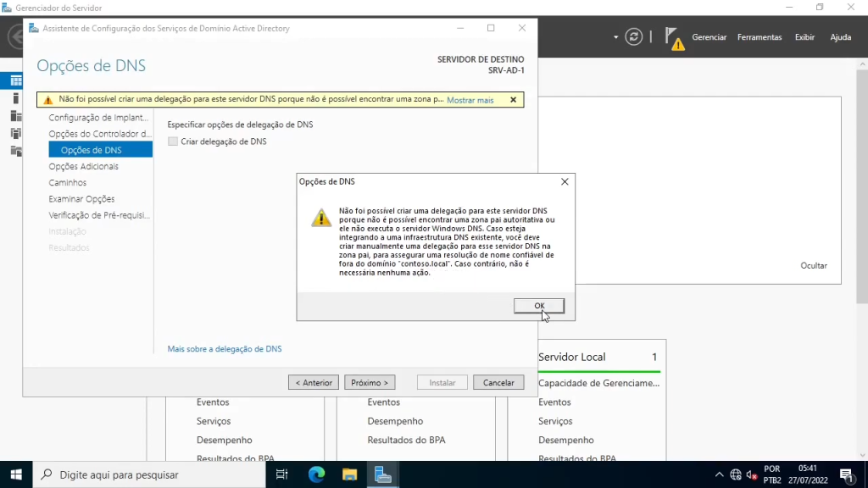Select the file services icon in the sidebar
Viewport: 868px width, 488px height.
click(16, 151)
